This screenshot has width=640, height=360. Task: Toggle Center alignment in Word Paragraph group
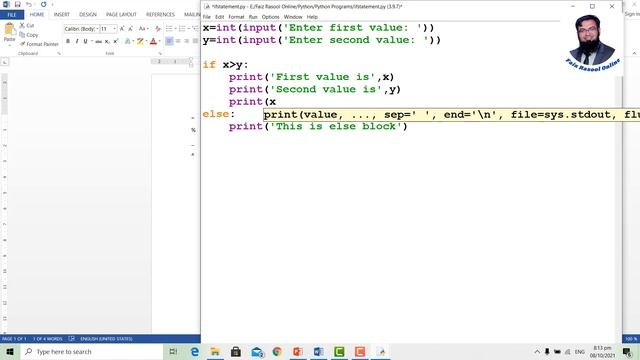coord(178,41)
